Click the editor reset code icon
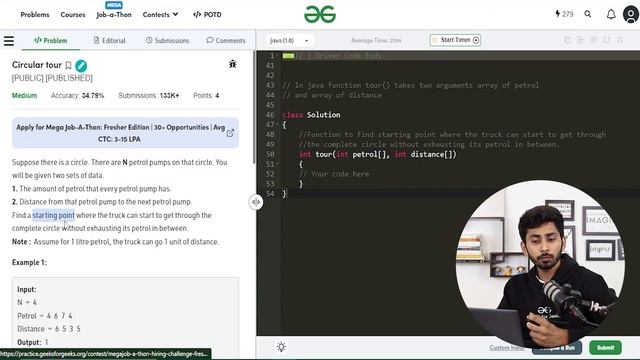640x360 pixels. [607, 40]
